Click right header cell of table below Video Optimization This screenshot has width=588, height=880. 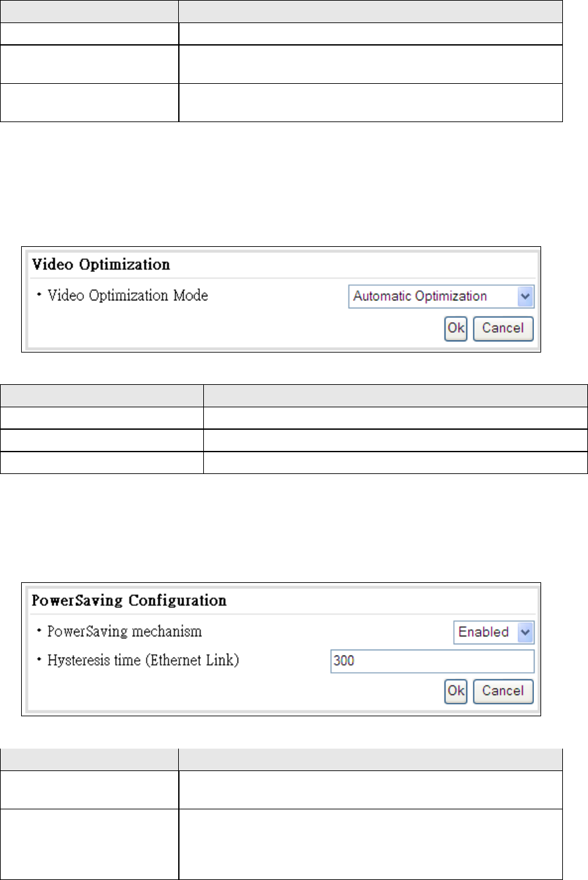395,396
